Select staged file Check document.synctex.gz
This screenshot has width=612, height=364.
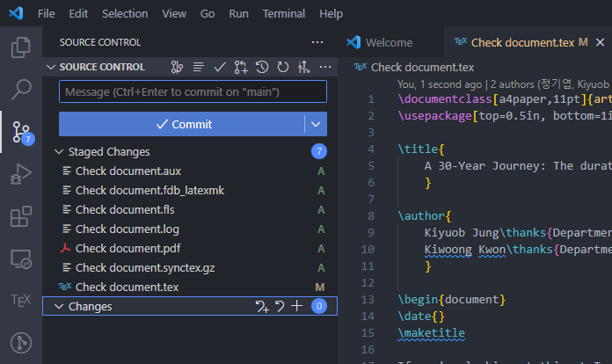[x=190, y=267]
